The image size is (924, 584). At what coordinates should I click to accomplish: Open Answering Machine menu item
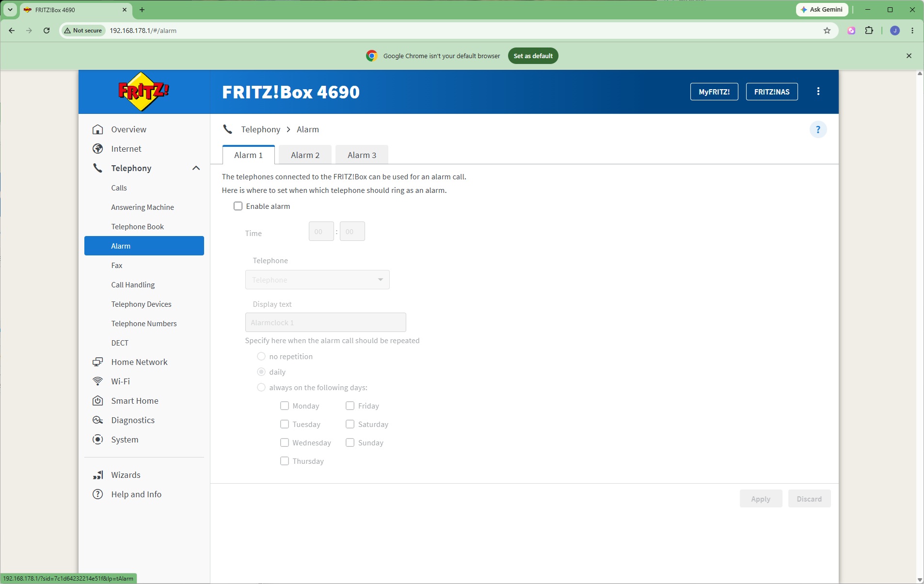(143, 207)
